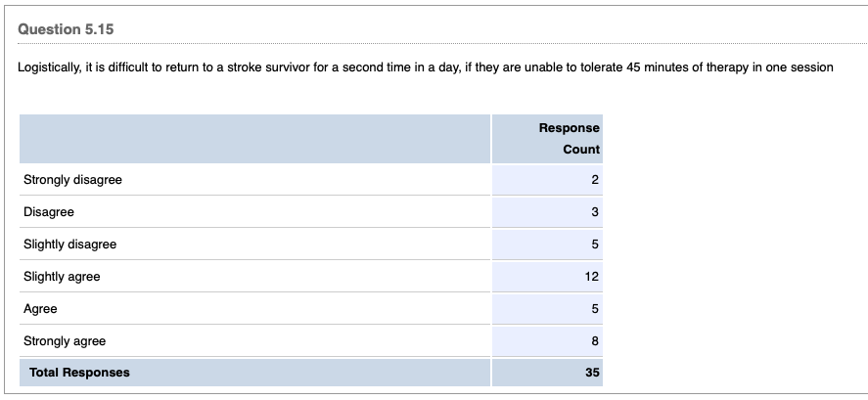Select the count 8 for Strongly agree
868x400 pixels.
pos(595,341)
